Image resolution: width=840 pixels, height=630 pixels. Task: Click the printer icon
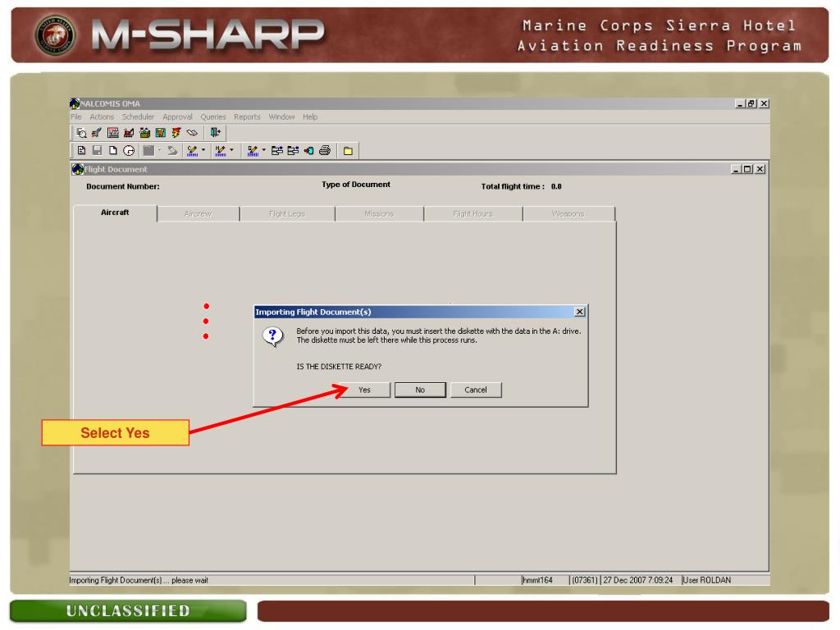pyautogui.click(x=325, y=151)
